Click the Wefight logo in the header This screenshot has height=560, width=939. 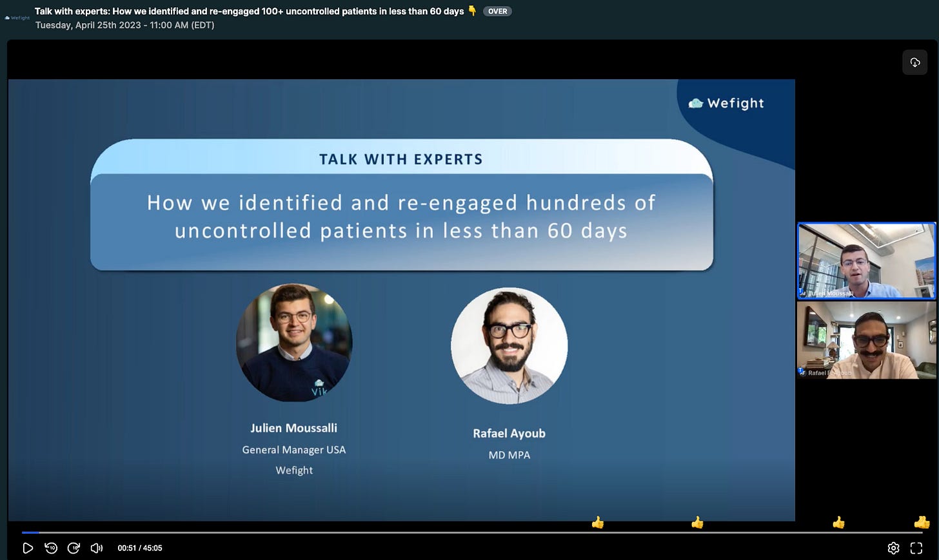pyautogui.click(x=17, y=18)
